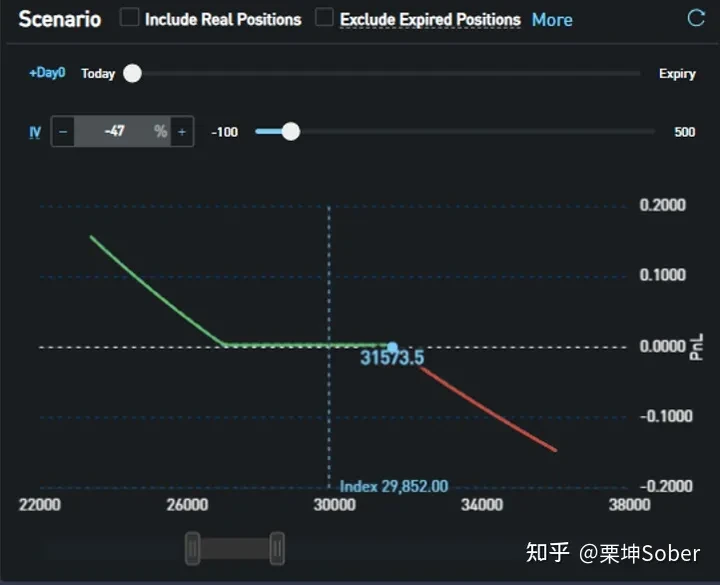Click the IV label link
The width and height of the screenshot is (720, 585).
point(35,131)
